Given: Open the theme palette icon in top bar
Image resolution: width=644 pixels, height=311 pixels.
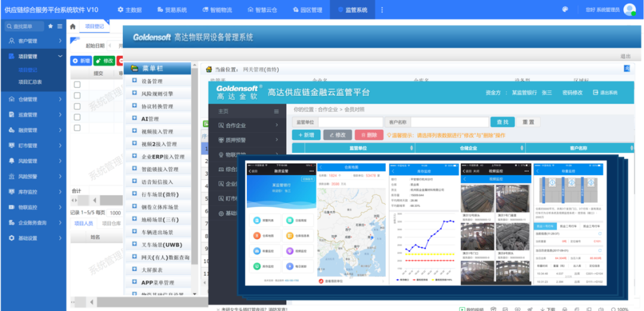Looking at the screenshot, I should [565, 10].
